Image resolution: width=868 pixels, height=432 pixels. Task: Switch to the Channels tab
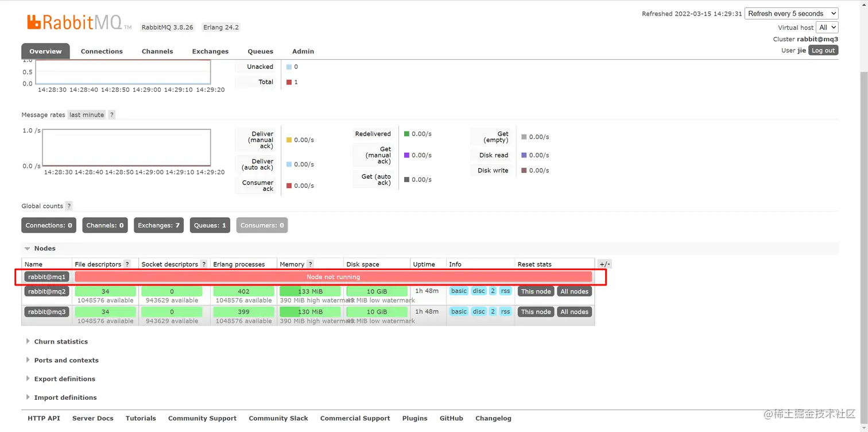click(157, 51)
